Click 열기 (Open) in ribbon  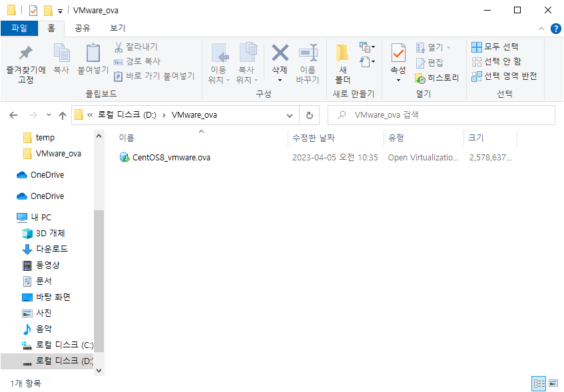coord(433,47)
